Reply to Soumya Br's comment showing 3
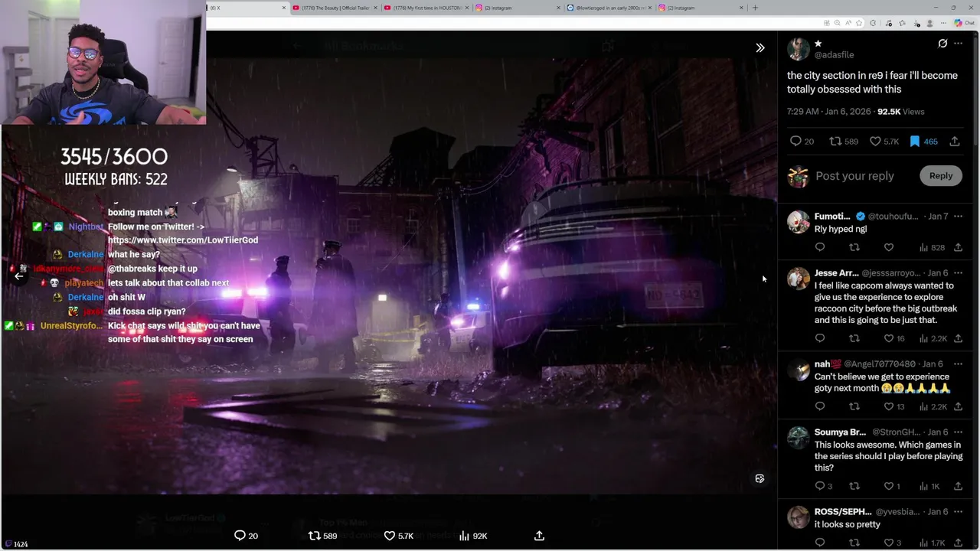 [x=823, y=486]
